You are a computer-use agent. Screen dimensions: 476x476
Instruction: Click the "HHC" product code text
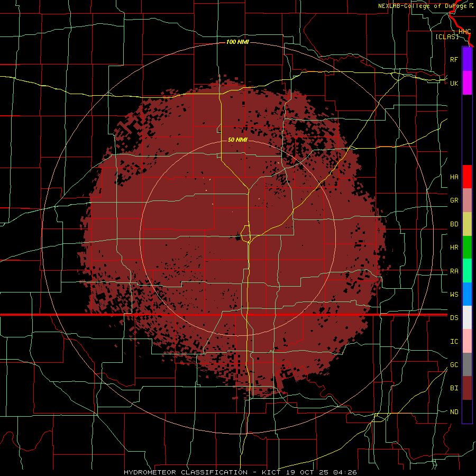point(464,32)
